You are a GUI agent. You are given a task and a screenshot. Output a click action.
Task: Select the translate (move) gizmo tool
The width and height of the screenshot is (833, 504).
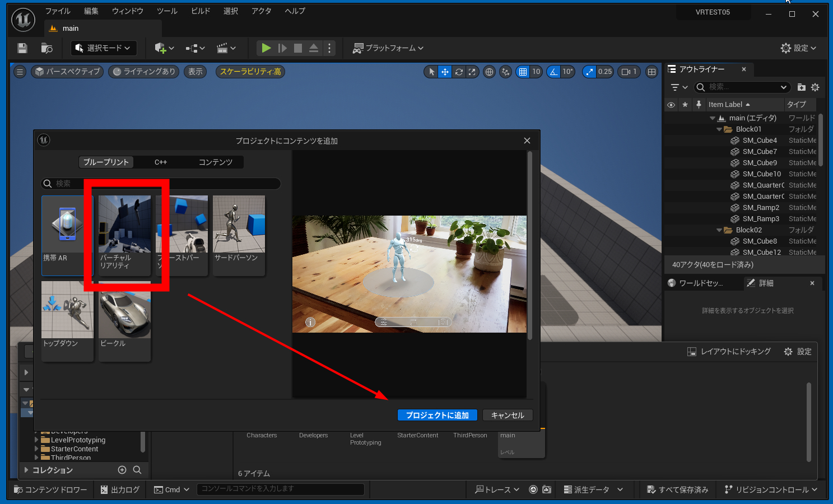tap(445, 72)
